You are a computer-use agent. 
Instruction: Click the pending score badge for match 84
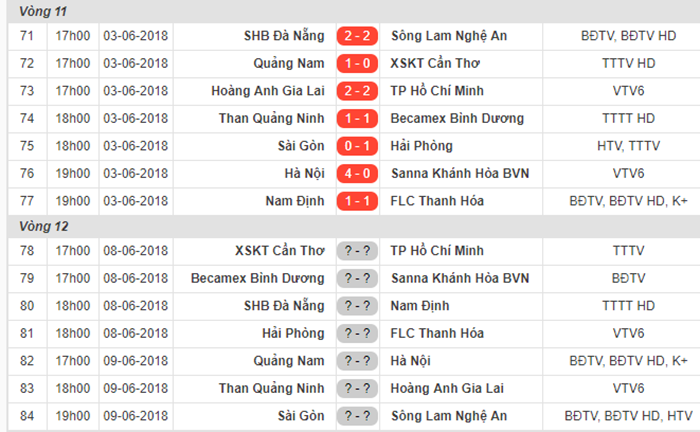click(x=357, y=416)
